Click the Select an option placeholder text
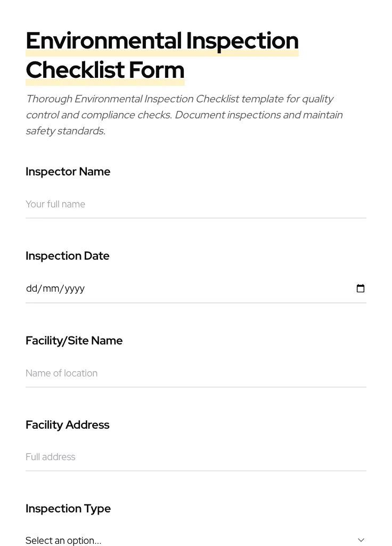Screen dimensions: 392x546 tap(63, 540)
